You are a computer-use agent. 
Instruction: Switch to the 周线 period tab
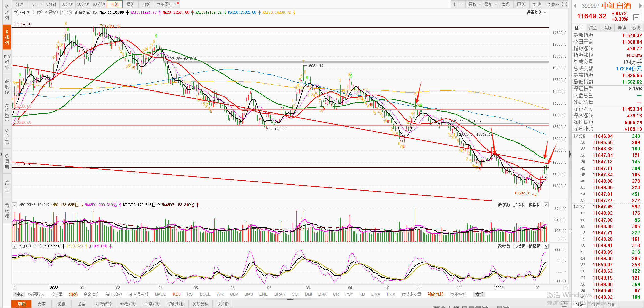click(x=131, y=4)
